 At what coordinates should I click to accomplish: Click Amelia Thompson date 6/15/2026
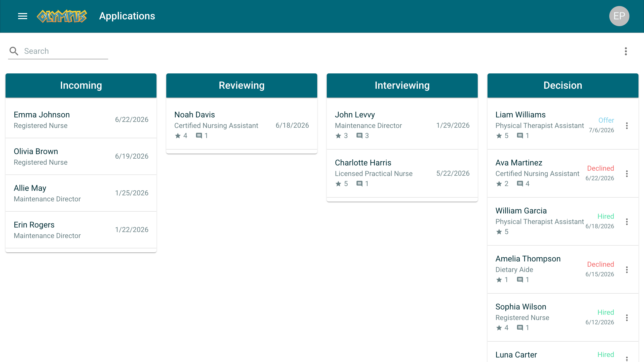pyautogui.click(x=600, y=274)
